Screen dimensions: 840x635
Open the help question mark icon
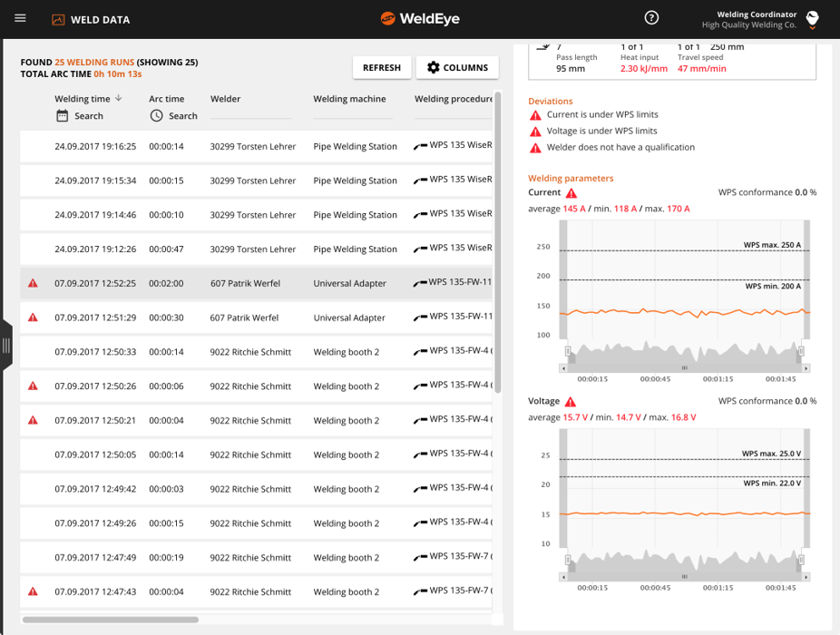651,17
